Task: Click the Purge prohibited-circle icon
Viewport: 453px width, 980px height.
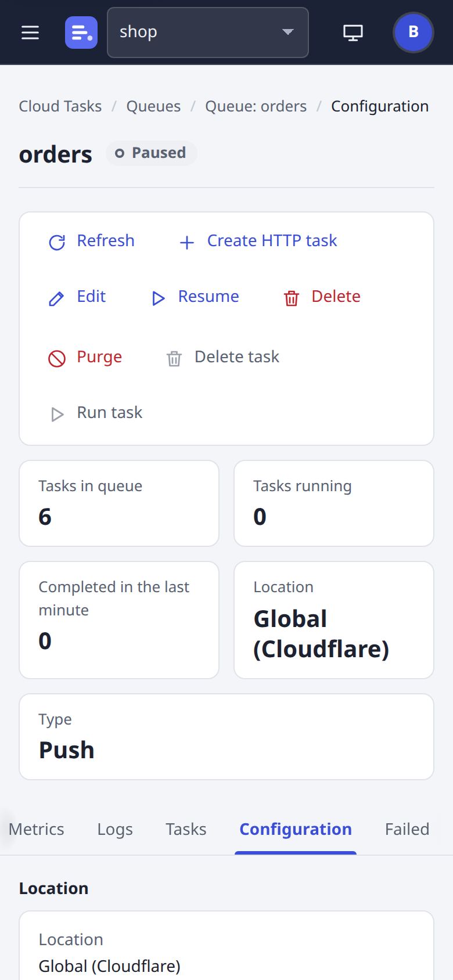Action: (x=57, y=359)
